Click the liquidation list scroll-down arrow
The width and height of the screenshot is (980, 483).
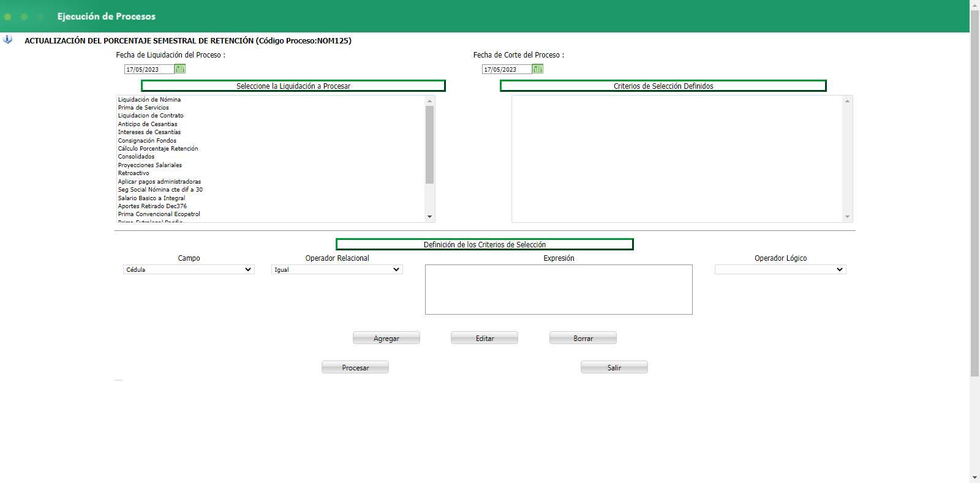(429, 217)
